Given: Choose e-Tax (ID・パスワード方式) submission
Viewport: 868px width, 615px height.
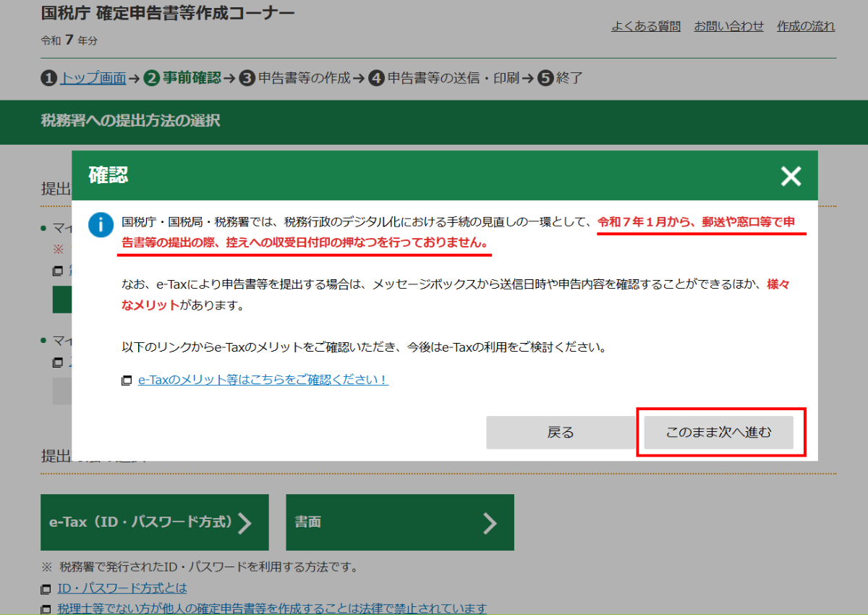Looking at the screenshot, I should point(154,522).
